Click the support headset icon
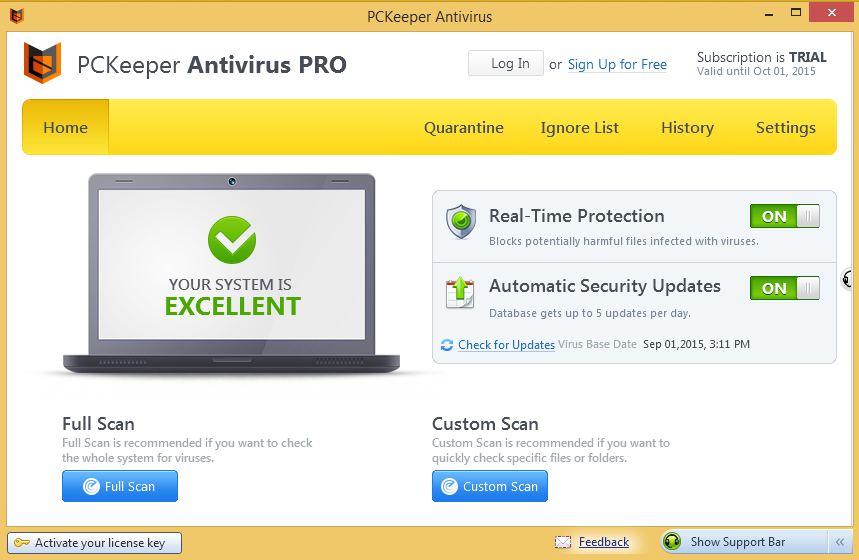The width and height of the screenshot is (859, 560). 672,541
